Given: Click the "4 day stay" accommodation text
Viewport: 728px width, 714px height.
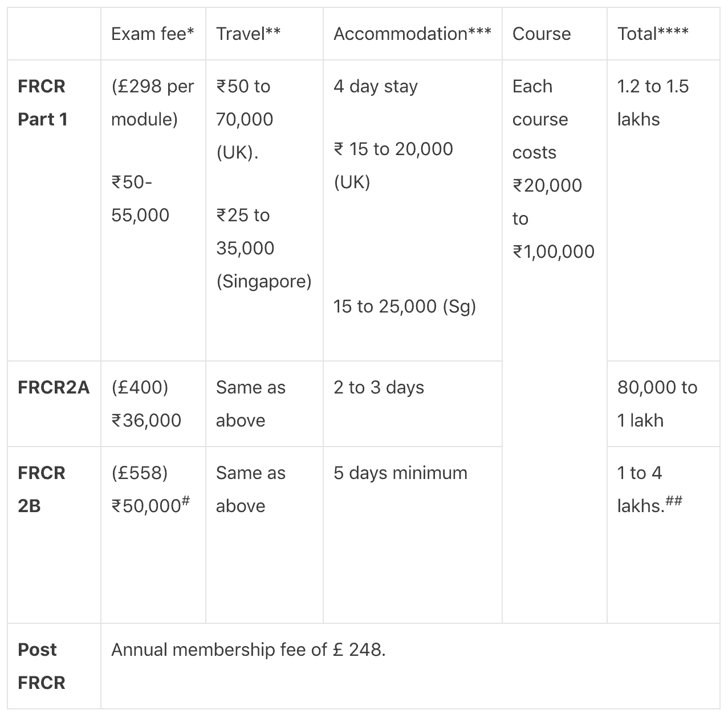Looking at the screenshot, I should [375, 87].
